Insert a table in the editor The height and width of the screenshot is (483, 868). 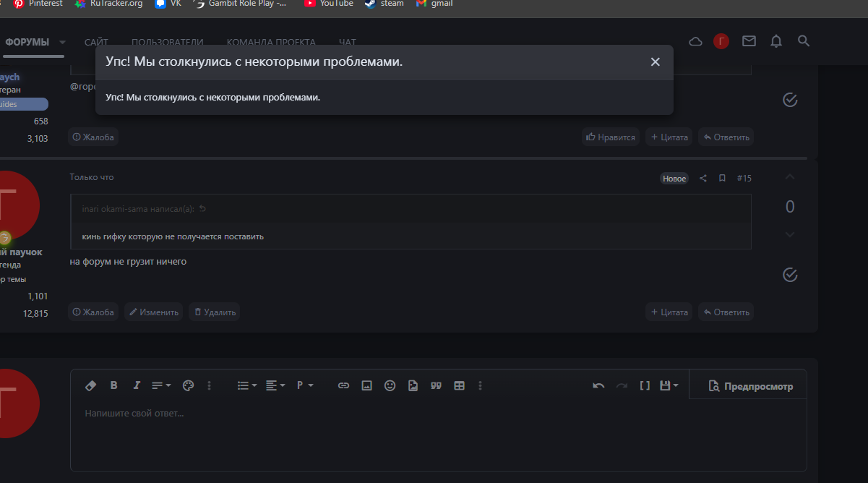[459, 385]
